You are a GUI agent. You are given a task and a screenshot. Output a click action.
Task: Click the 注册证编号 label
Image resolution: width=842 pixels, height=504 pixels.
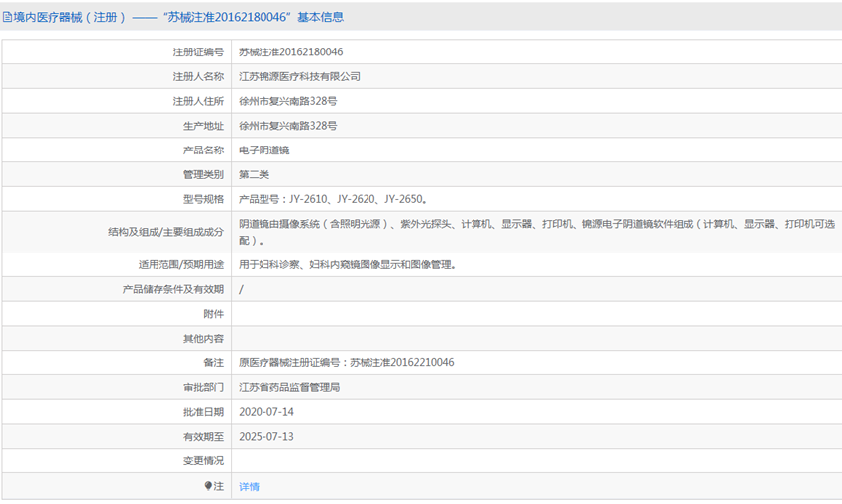(198, 52)
